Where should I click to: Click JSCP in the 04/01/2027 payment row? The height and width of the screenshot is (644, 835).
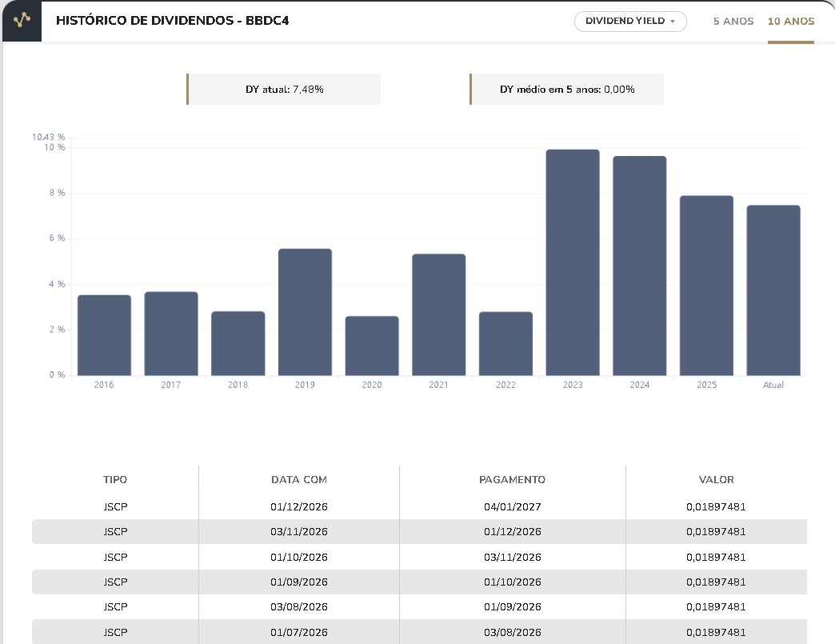click(115, 506)
